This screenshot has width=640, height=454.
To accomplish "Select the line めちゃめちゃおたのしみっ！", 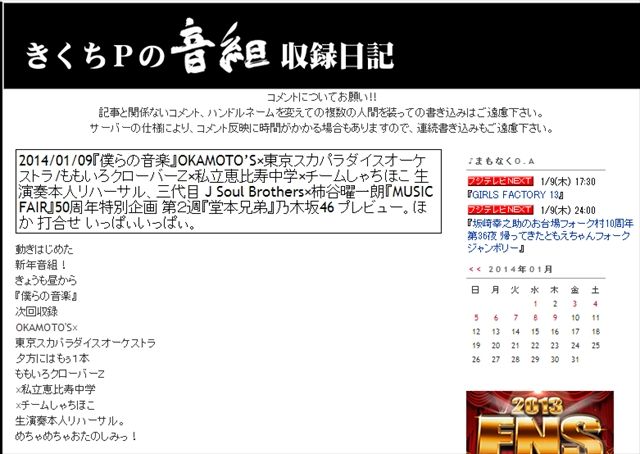I will (x=76, y=436).
